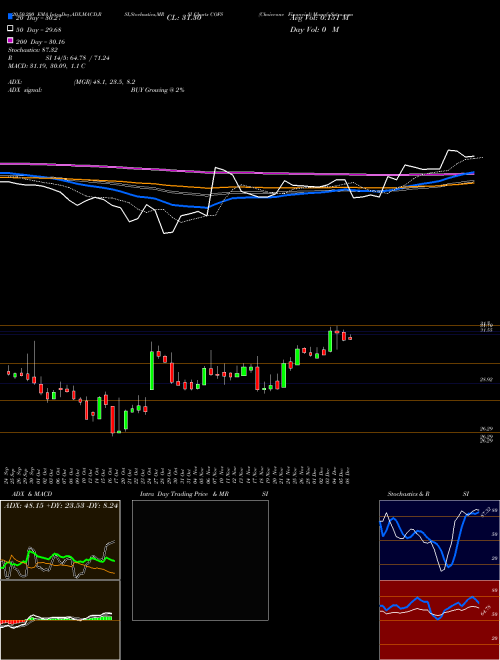This screenshot has height=660, width=500.
Task: Click the empty Intra Day Trading Price panel
Action: click(x=200, y=560)
